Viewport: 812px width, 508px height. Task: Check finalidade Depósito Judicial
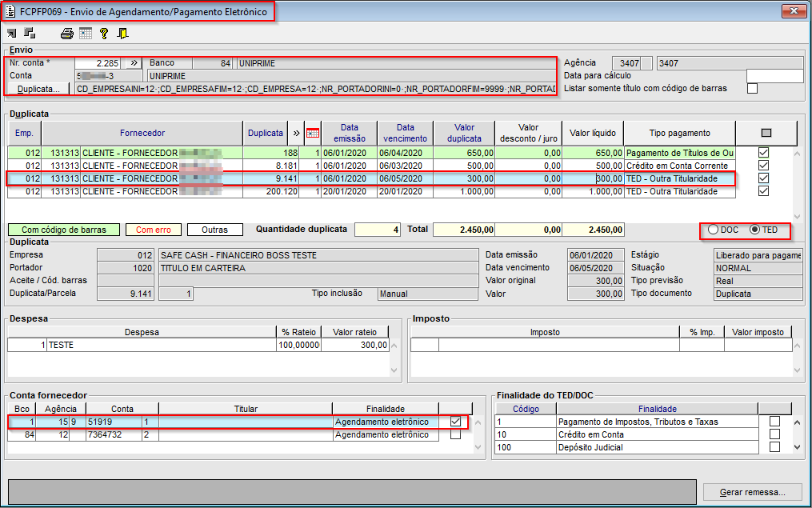(774, 447)
